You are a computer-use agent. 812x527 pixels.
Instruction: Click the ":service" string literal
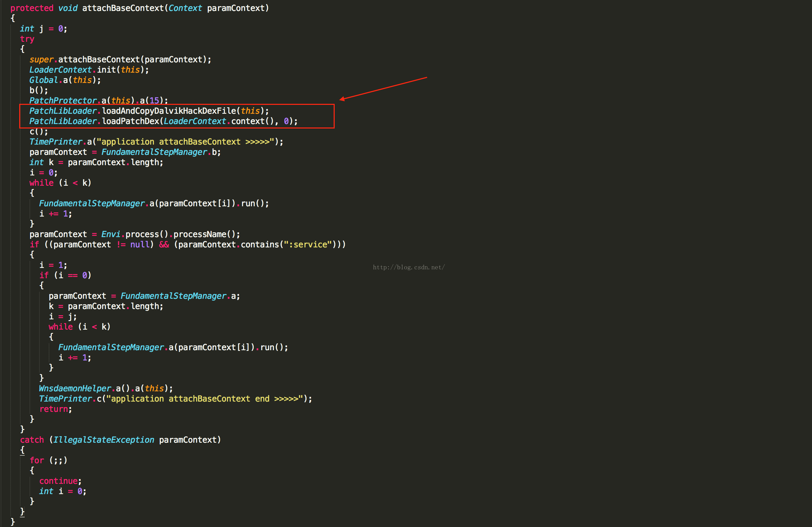click(x=308, y=245)
